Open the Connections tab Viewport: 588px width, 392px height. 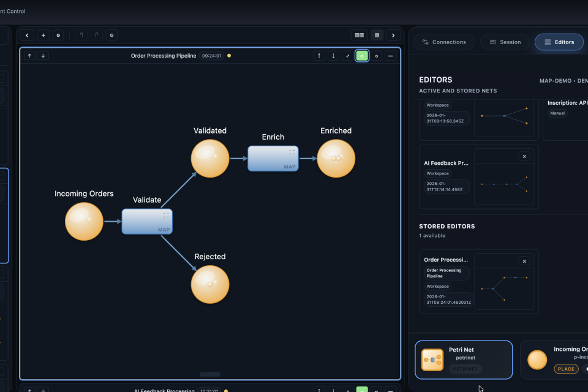[444, 42]
